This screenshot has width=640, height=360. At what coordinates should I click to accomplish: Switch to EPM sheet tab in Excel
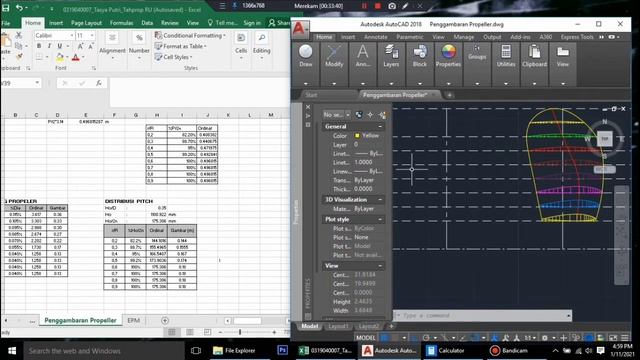pyautogui.click(x=134, y=320)
